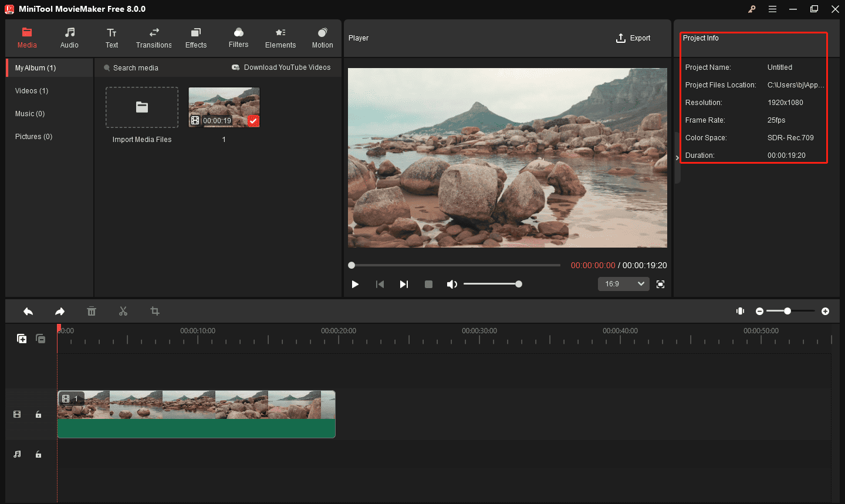The height and width of the screenshot is (504, 845).
Task: Toggle the audio track lock
Action: coord(39,454)
